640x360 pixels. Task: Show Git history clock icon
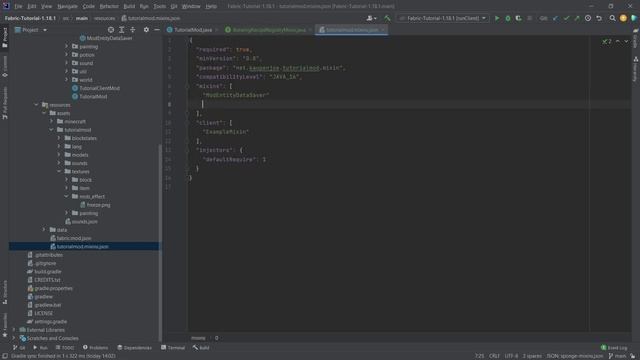[588, 18]
